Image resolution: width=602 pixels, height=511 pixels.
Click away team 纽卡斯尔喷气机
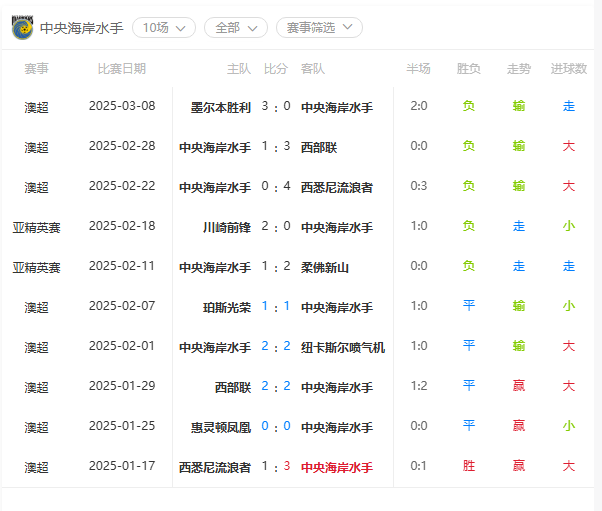coord(343,347)
